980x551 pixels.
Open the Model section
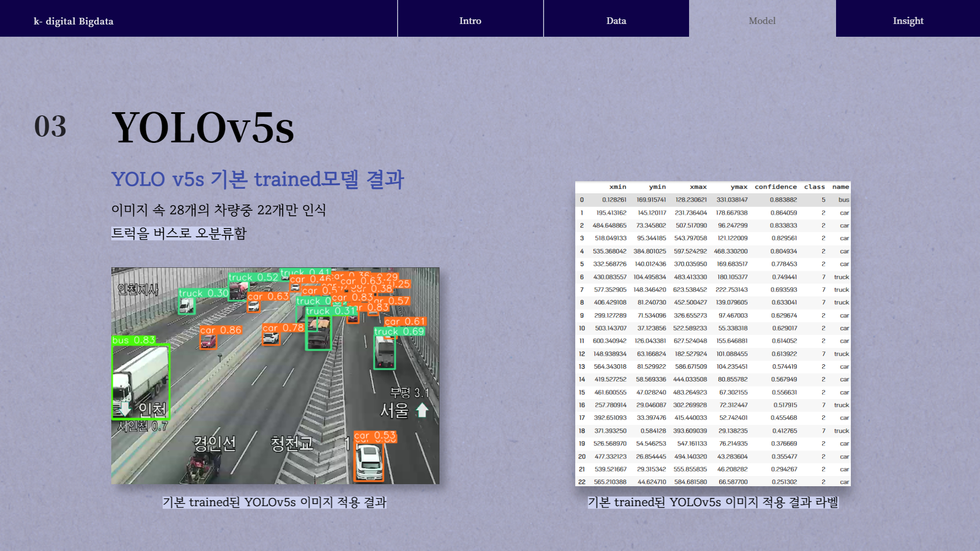pyautogui.click(x=762, y=20)
